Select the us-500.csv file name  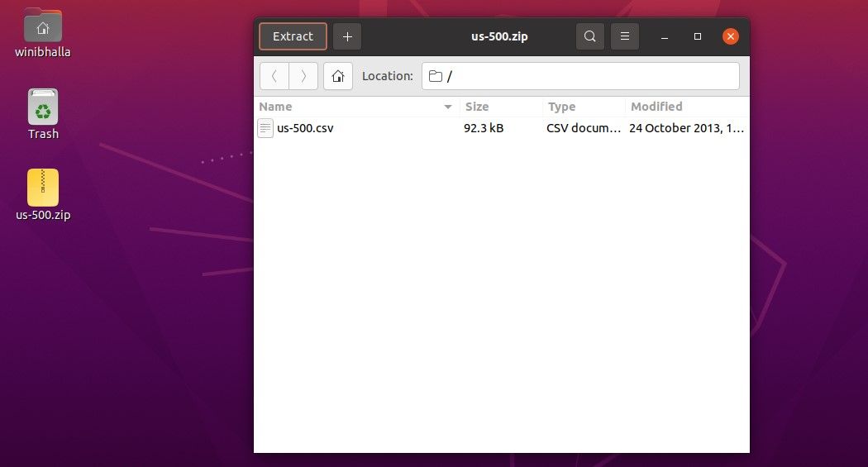coord(305,128)
